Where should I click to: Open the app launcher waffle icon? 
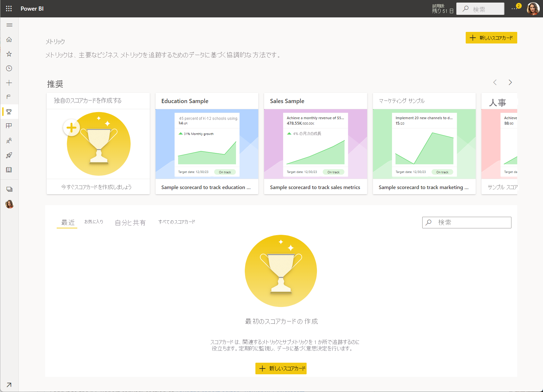[9, 9]
